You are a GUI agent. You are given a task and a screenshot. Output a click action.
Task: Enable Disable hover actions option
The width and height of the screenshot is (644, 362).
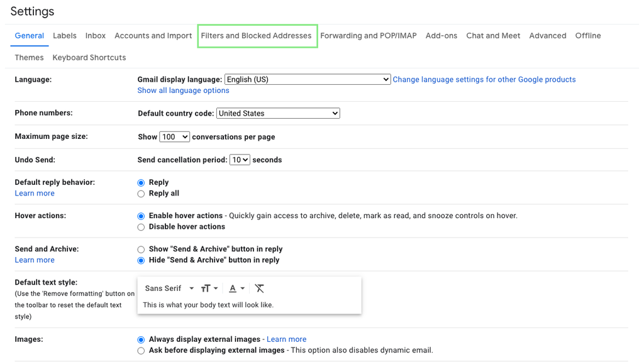141,227
